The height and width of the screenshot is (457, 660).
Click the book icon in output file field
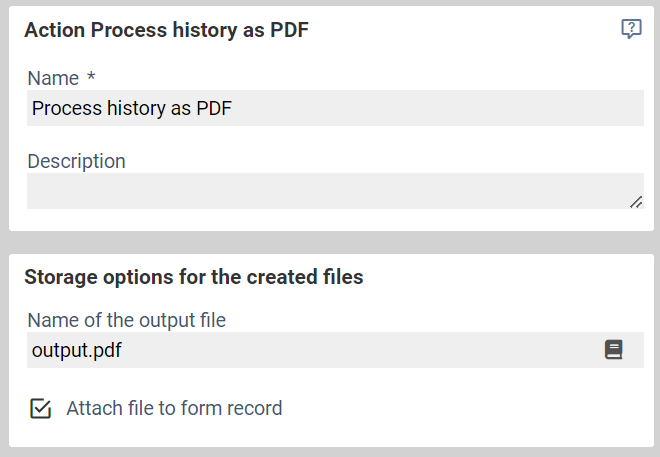[x=614, y=350]
